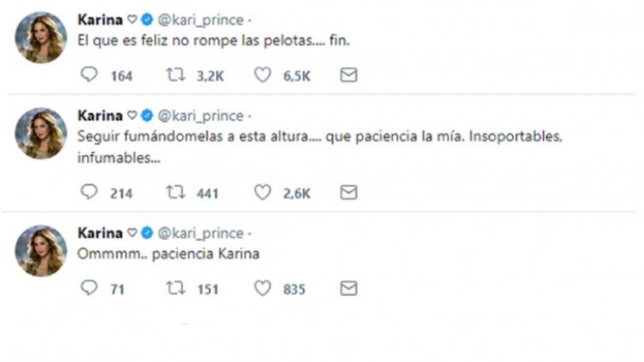Click Karina's profile photo on third tweet
This screenshot has width=644, height=362.
pyautogui.click(x=41, y=251)
